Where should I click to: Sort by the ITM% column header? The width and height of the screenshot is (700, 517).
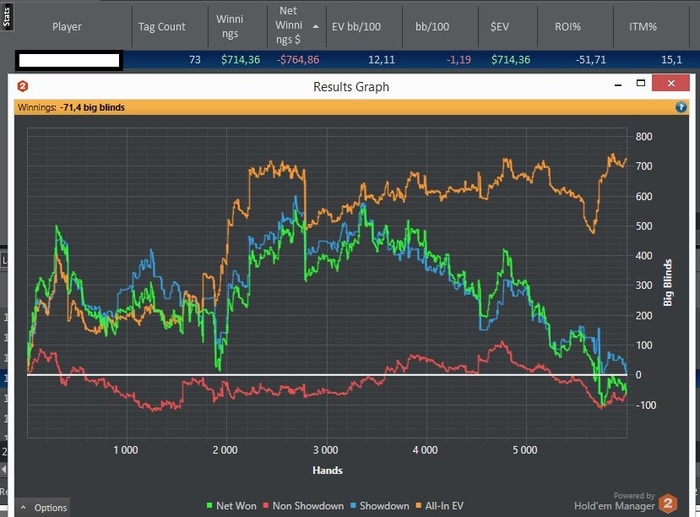(x=643, y=26)
